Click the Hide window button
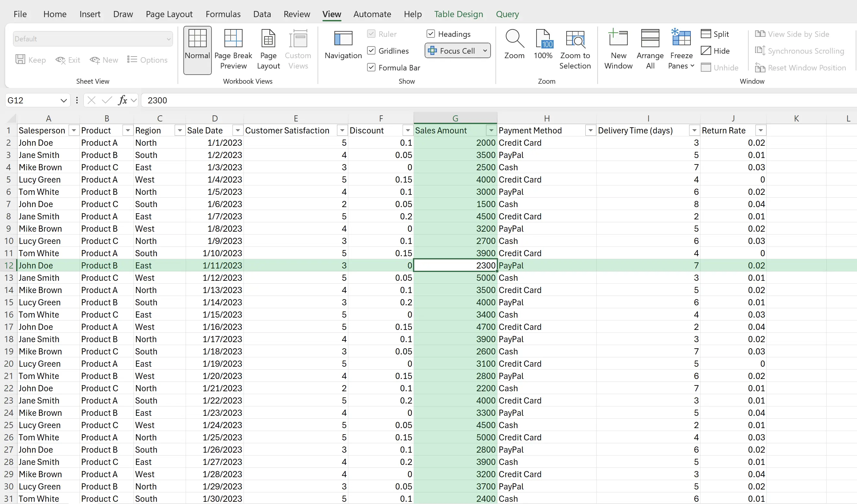 tap(715, 51)
